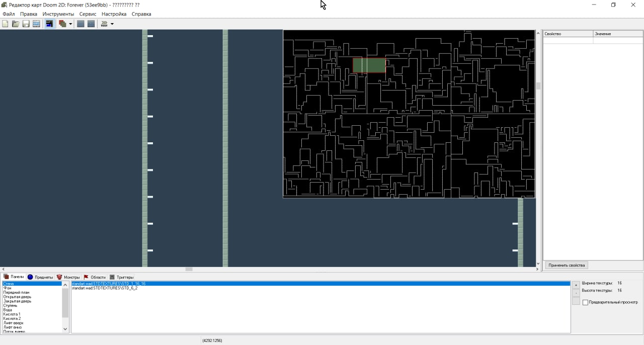Click the remove texture minus button
The image size is (644, 345).
[x=576, y=293]
